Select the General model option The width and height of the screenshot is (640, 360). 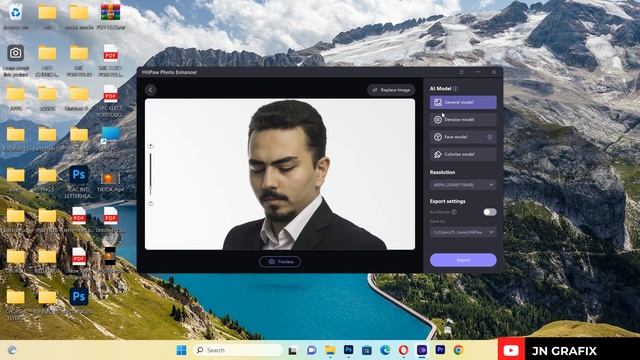(x=463, y=102)
